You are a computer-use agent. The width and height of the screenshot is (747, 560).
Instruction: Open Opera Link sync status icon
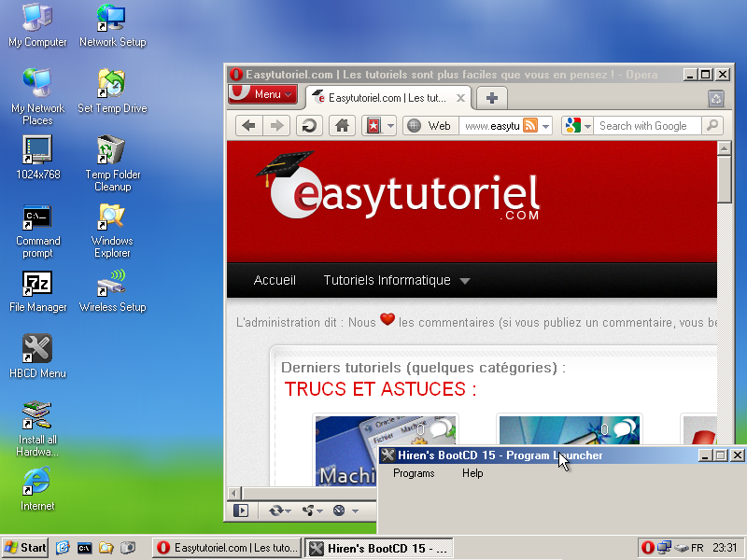[275, 511]
